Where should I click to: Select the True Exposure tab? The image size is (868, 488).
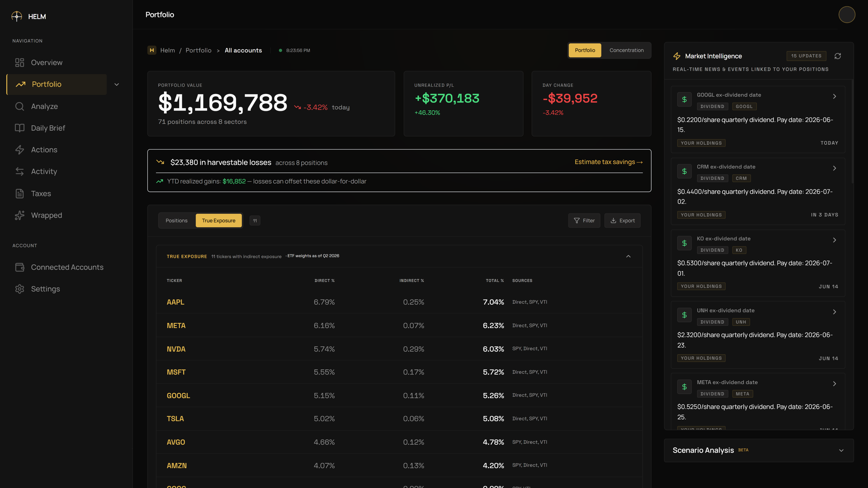(219, 221)
